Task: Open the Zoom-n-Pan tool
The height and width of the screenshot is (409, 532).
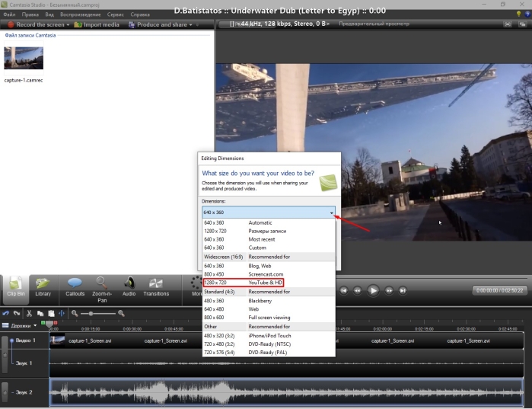Action: pos(102,289)
